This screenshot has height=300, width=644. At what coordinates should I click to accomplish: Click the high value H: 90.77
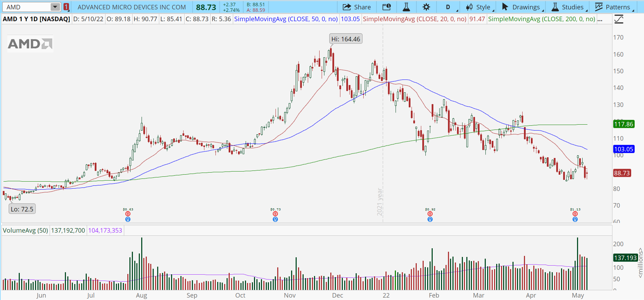(x=145, y=19)
